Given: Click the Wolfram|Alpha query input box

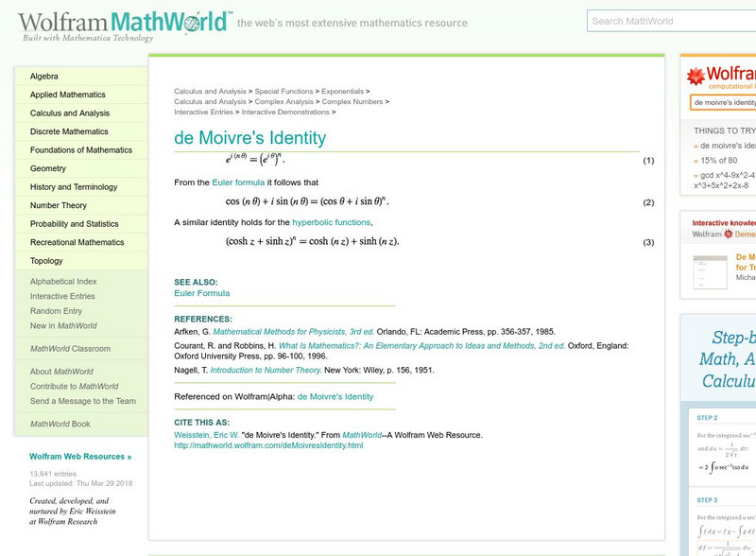Looking at the screenshot, I should pos(726,101).
